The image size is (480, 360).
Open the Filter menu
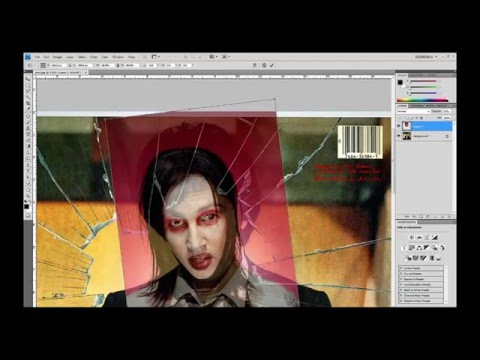[94, 57]
